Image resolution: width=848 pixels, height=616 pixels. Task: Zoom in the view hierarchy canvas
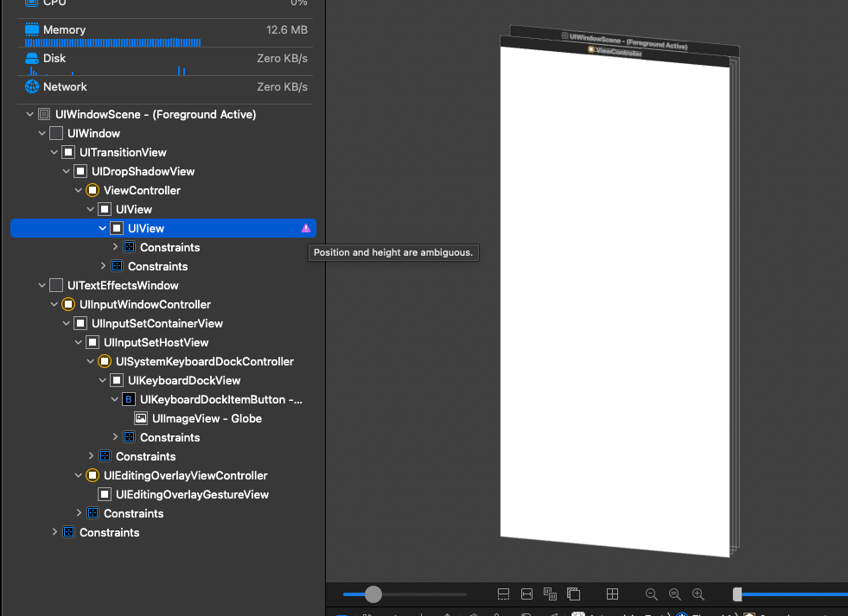(698, 594)
